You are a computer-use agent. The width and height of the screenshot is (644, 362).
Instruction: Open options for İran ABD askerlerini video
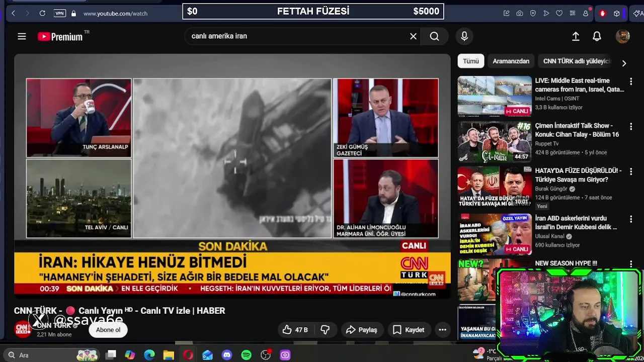pos(631,219)
